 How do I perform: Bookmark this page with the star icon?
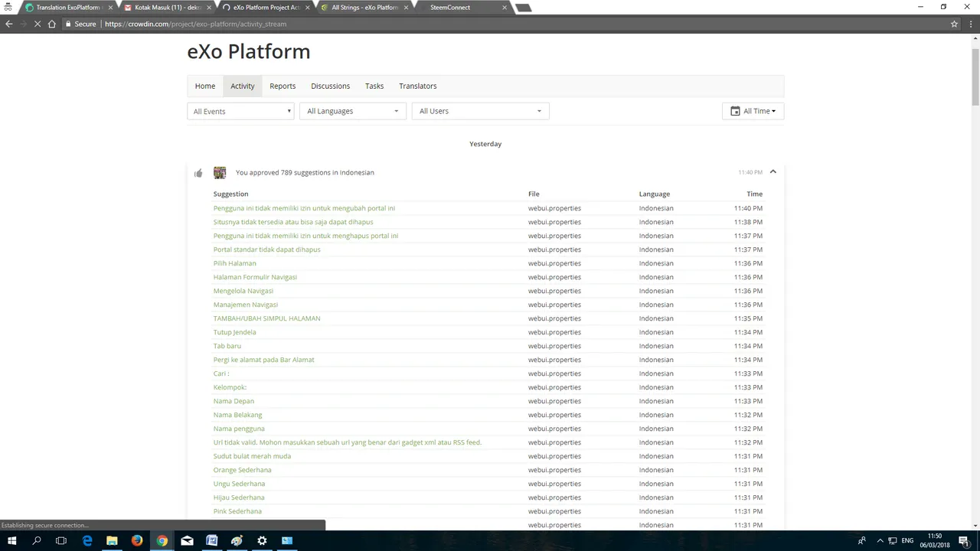pyautogui.click(x=954, y=24)
